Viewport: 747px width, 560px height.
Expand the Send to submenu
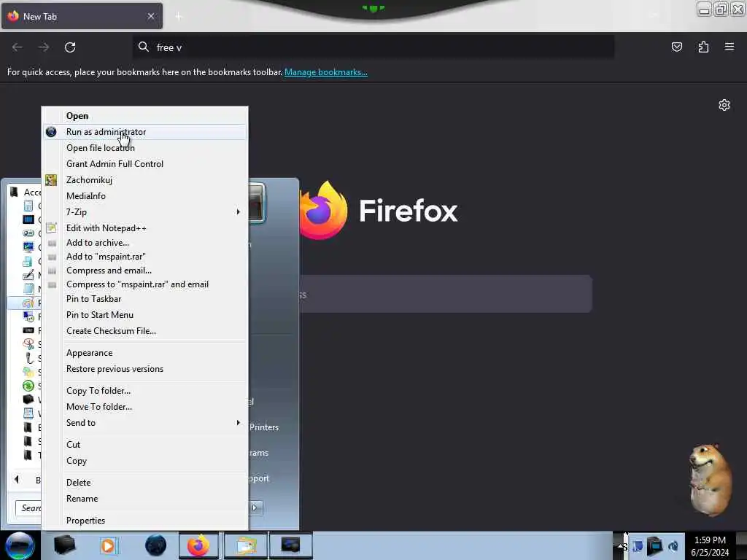click(x=145, y=423)
